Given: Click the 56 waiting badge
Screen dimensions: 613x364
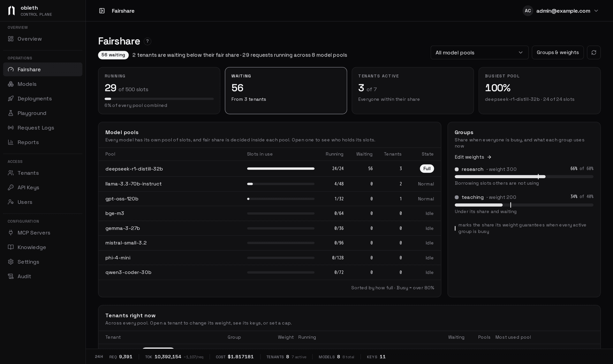Looking at the screenshot, I should tap(113, 55).
